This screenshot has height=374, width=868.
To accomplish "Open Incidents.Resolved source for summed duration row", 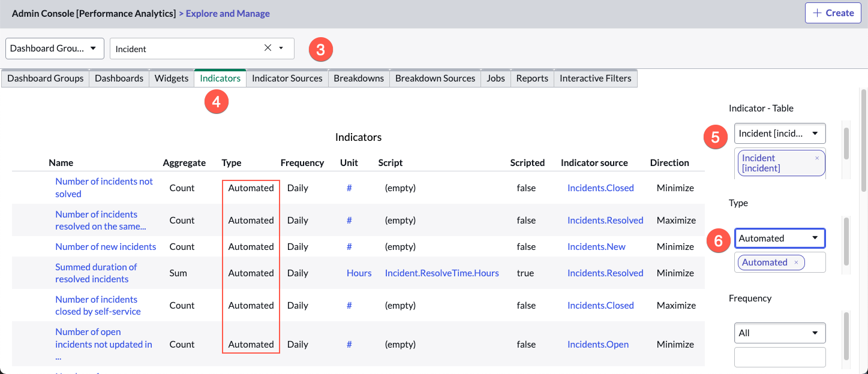I will pos(605,273).
